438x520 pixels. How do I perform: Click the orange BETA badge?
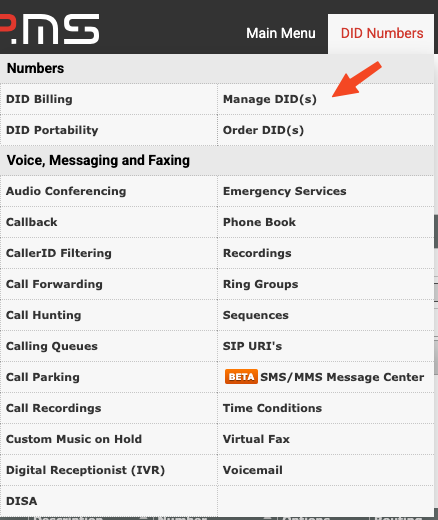point(241,377)
